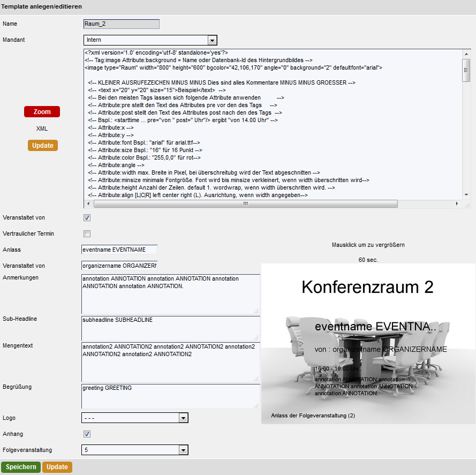The image size is (476, 475).
Task: Click the Veranstaltet von organizername input field
Action: 119,266
